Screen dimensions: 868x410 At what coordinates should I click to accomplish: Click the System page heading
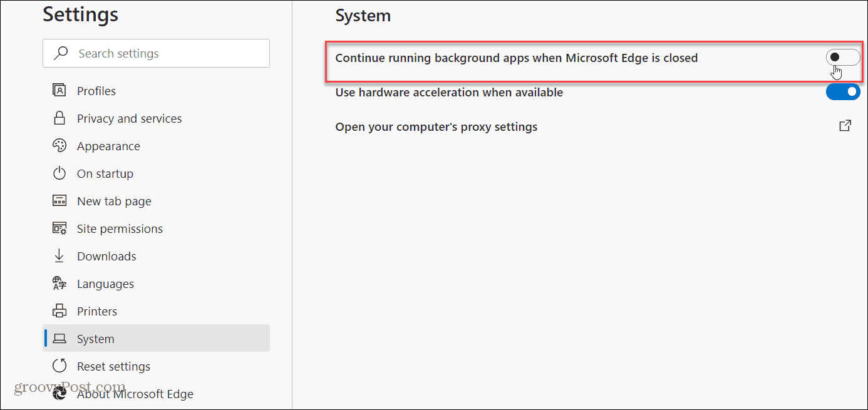363,16
